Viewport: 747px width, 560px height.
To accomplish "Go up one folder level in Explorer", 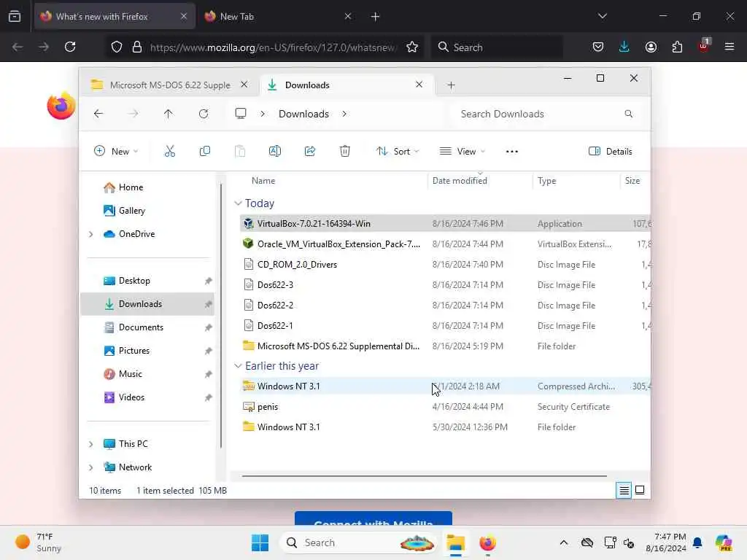I will coord(169,114).
